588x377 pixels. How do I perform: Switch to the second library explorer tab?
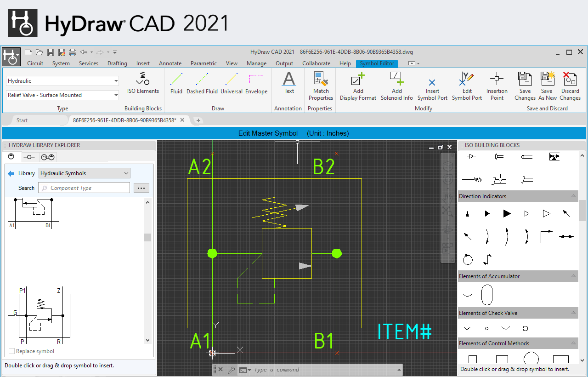click(29, 157)
